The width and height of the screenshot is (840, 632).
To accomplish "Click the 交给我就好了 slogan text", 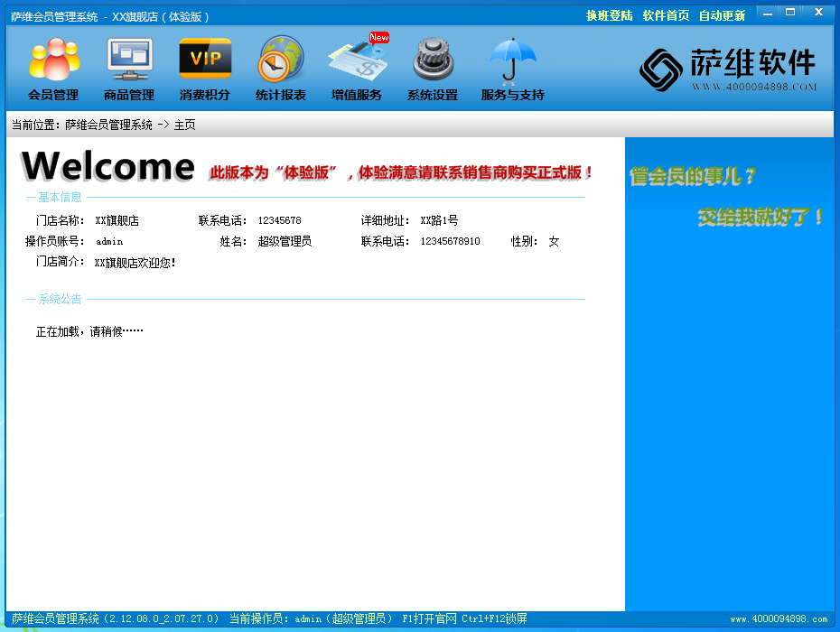I will 761,217.
